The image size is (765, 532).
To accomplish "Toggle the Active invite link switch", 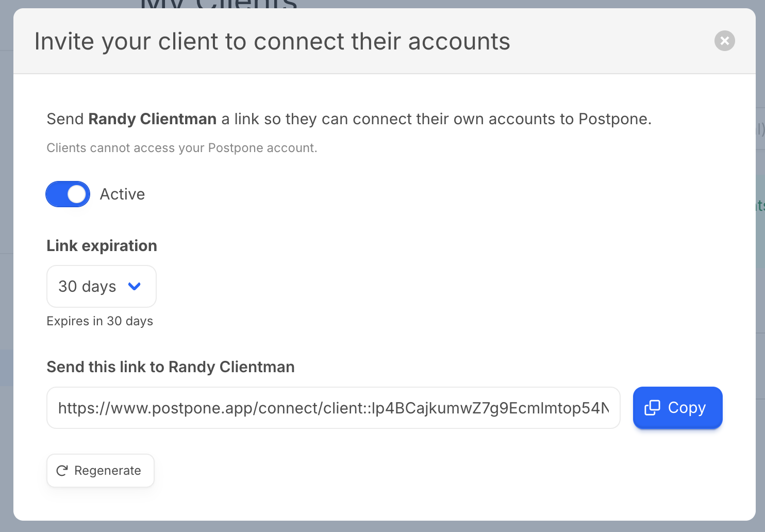I will pos(68,194).
